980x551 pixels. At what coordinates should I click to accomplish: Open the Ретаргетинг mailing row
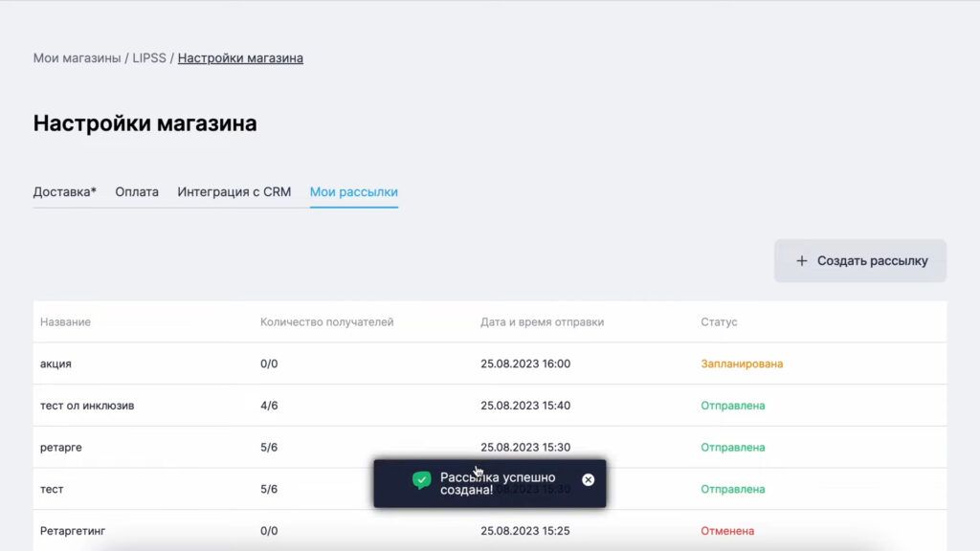pyautogui.click(x=490, y=531)
